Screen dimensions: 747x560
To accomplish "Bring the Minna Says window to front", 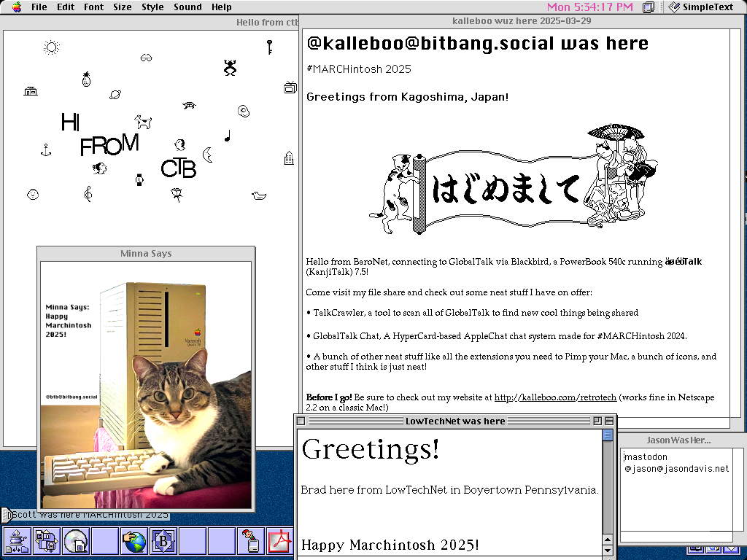I will point(146,253).
